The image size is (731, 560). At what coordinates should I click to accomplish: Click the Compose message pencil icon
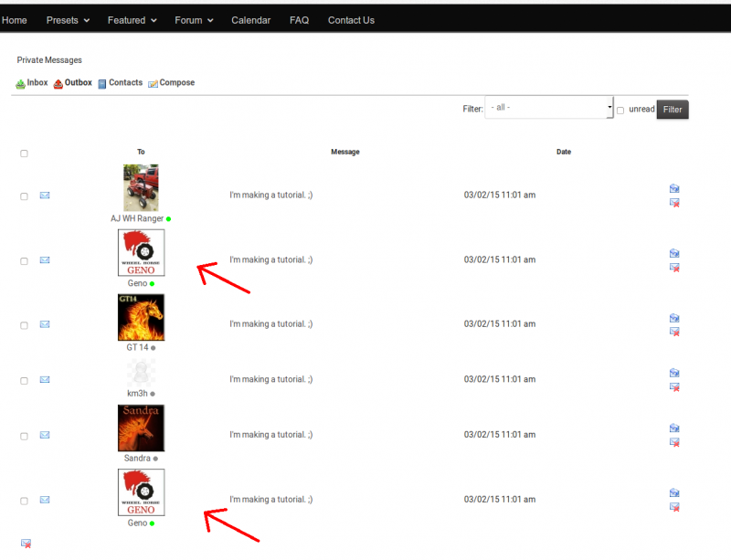153,84
